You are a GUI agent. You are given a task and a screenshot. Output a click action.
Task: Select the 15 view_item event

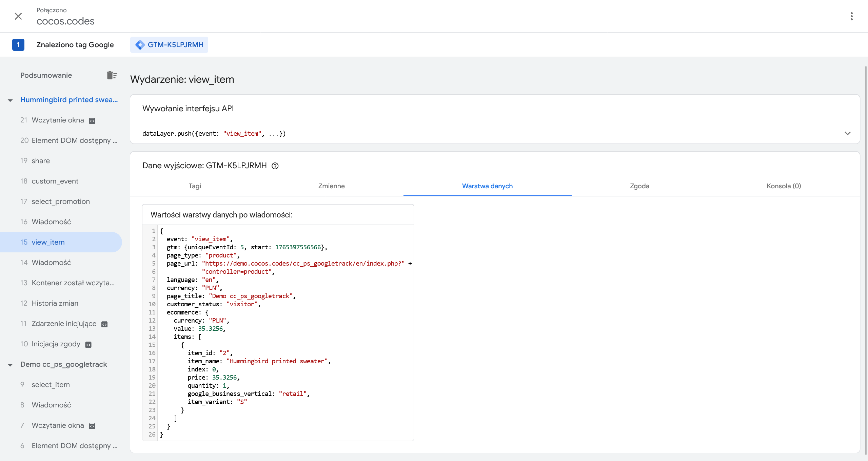point(48,242)
